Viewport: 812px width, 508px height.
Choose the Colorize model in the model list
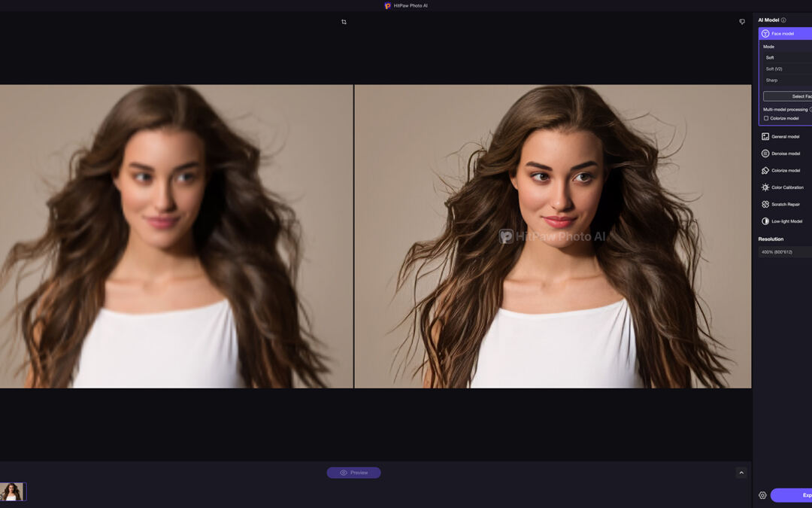click(x=785, y=171)
